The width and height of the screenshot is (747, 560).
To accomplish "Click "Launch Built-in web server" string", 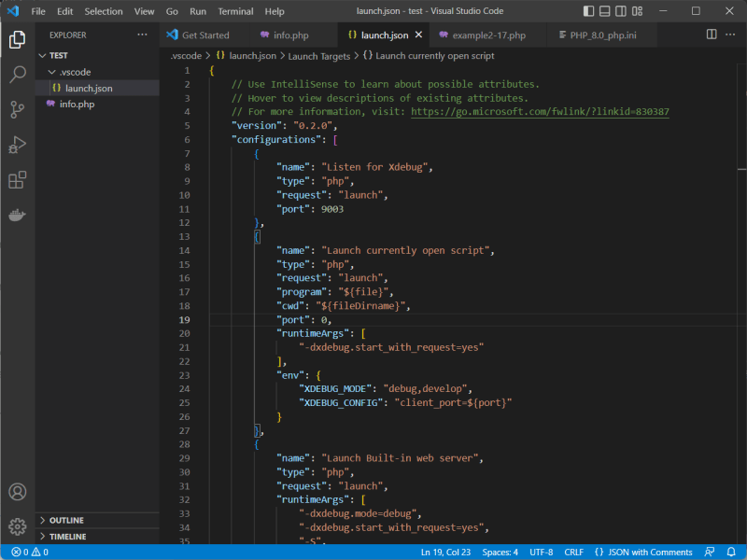I will click(x=400, y=458).
